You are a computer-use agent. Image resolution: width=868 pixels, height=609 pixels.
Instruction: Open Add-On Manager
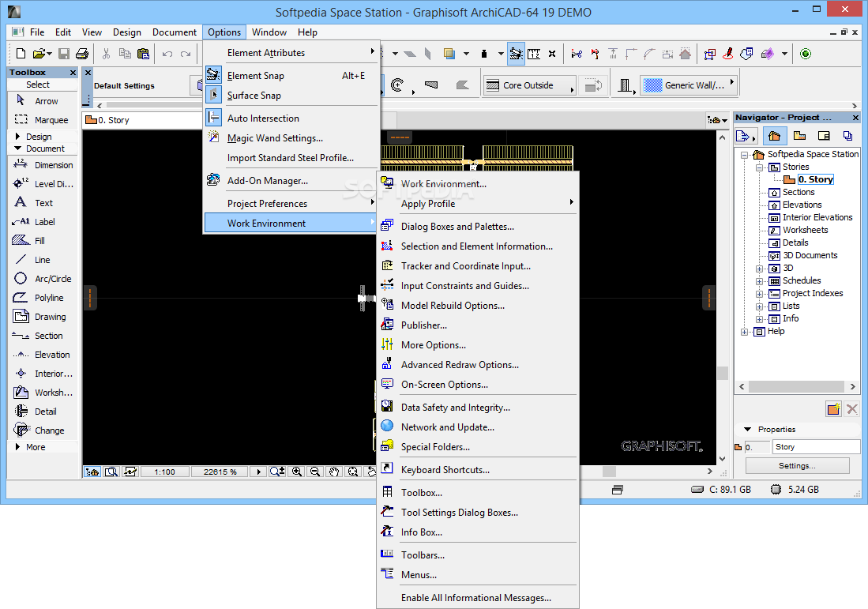(291, 180)
